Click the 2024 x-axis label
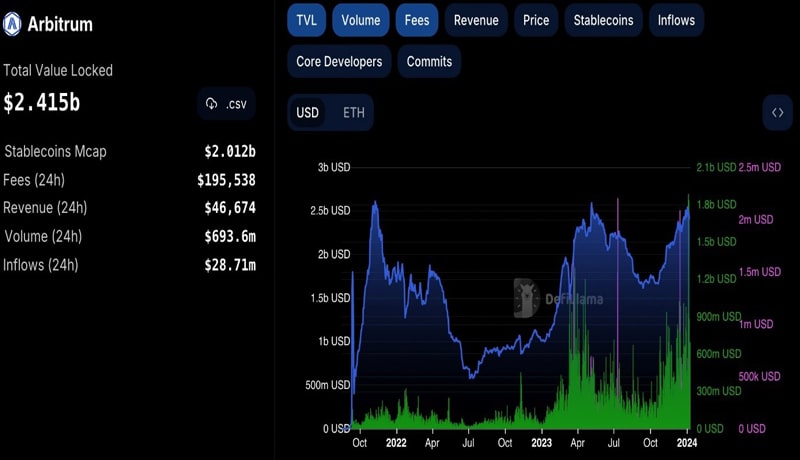 (687, 443)
